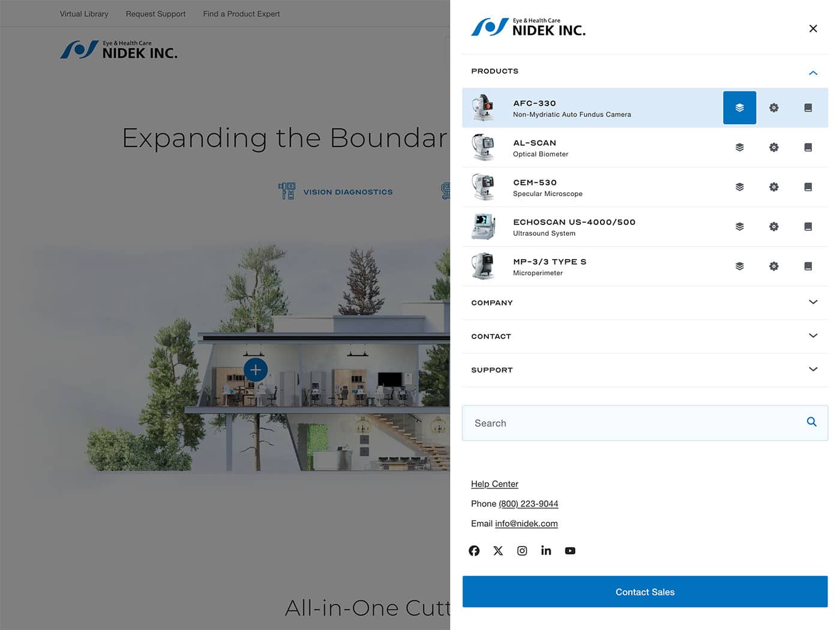Open NIDEK's YouTube channel
The width and height of the screenshot is (840, 630).
(x=570, y=551)
